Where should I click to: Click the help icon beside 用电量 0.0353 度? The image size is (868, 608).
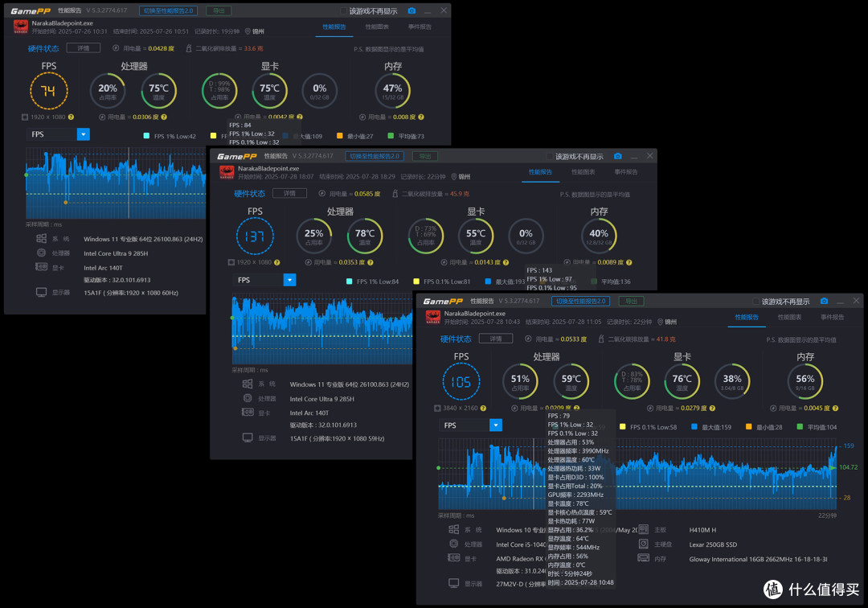coord(371,262)
